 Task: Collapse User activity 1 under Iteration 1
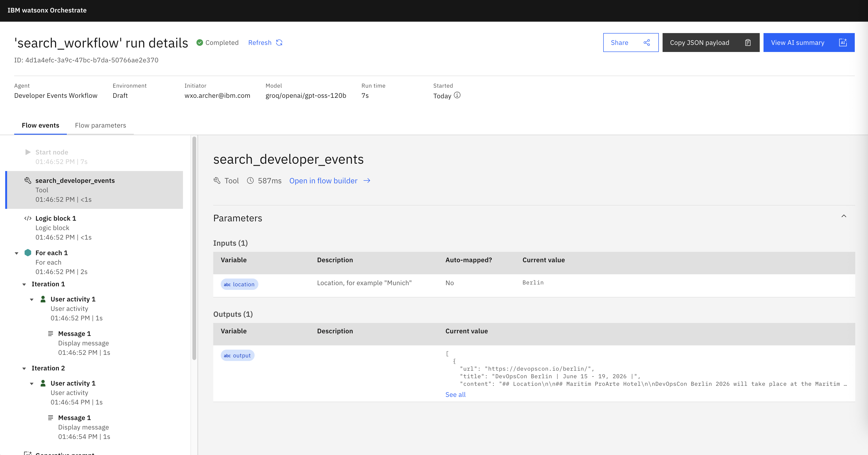click(32, 300)
